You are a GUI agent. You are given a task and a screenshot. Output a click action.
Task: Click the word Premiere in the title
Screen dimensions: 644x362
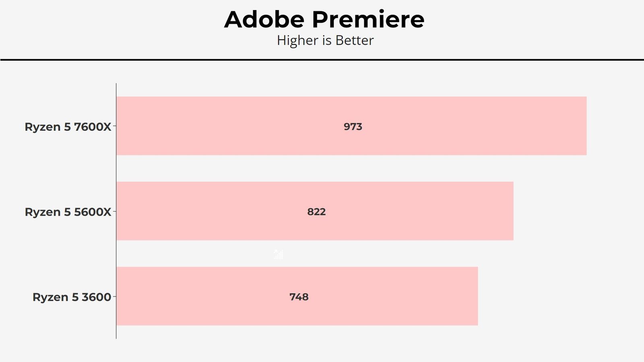(x=368, y=19)
